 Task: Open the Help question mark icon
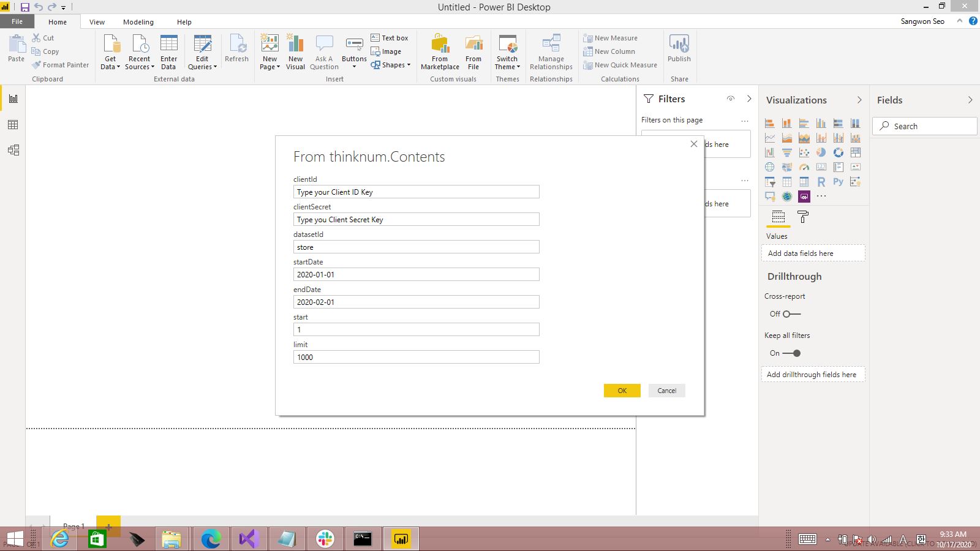click(973, 21)
